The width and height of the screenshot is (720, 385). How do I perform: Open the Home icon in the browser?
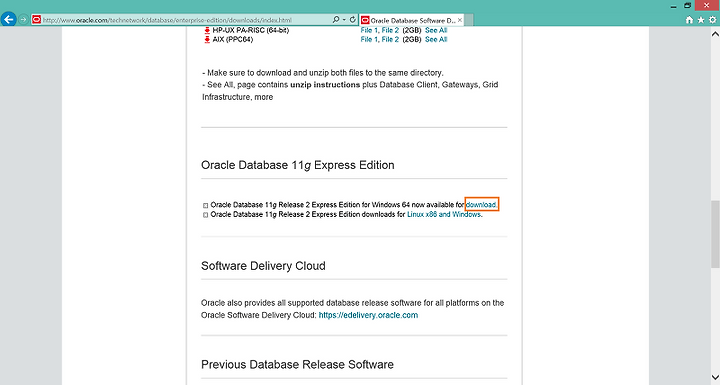point(689,20)
